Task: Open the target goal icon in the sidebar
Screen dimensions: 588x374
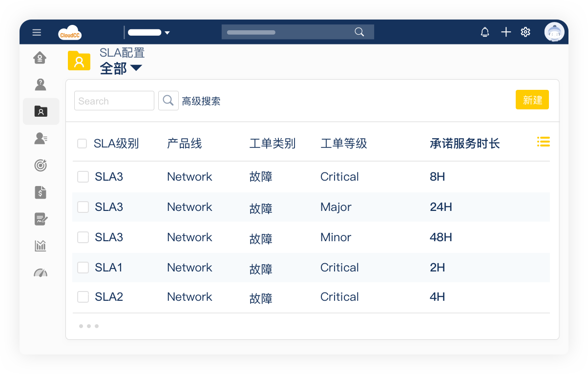Action: point(41,166)
